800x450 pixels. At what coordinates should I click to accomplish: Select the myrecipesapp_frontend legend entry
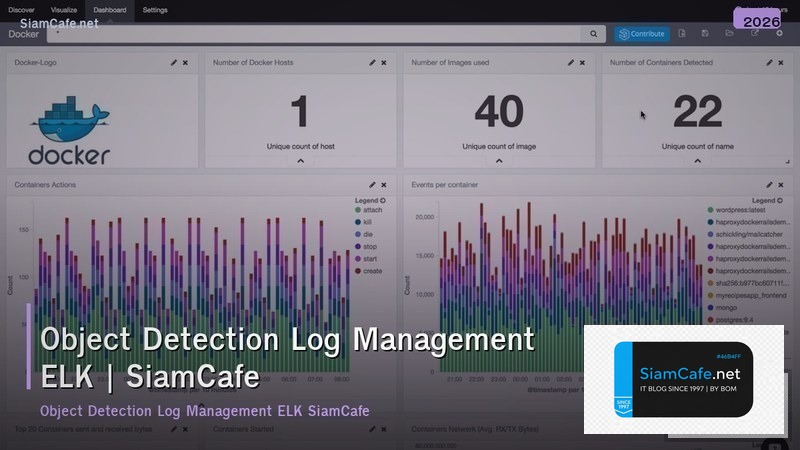point(747,295)
